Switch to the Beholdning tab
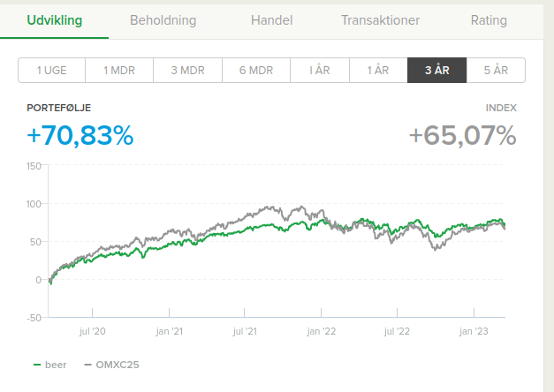 [x=163, y=20]
